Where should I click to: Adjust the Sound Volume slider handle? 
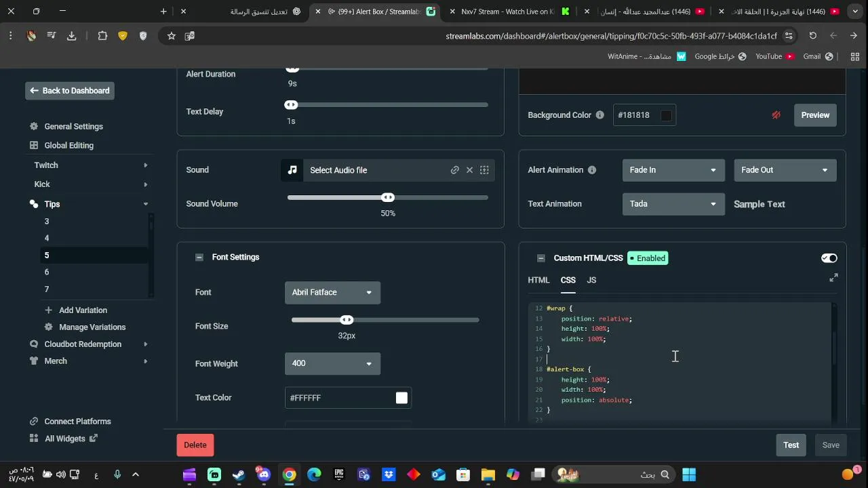(388, 197)
